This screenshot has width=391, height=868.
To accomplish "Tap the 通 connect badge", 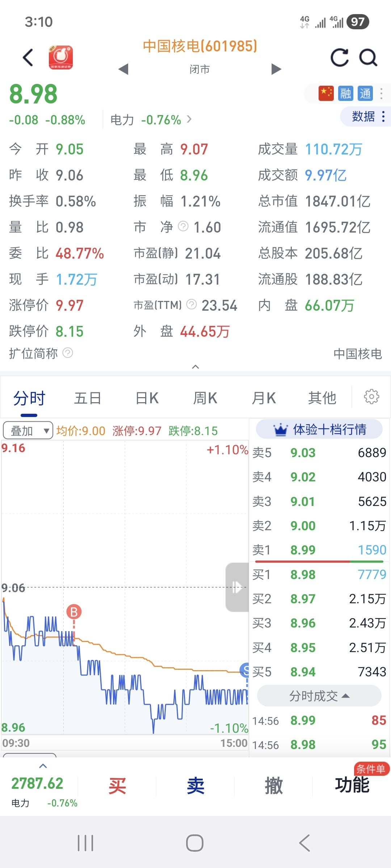I will pos(365,93).
